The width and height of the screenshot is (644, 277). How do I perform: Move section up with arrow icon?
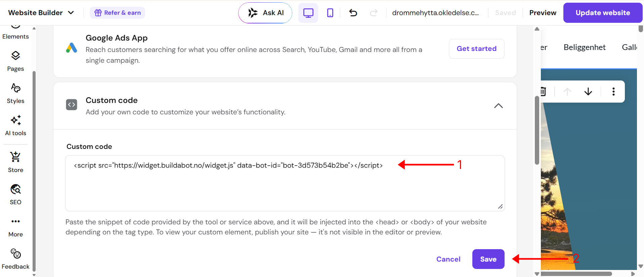[x=567, y=92]
